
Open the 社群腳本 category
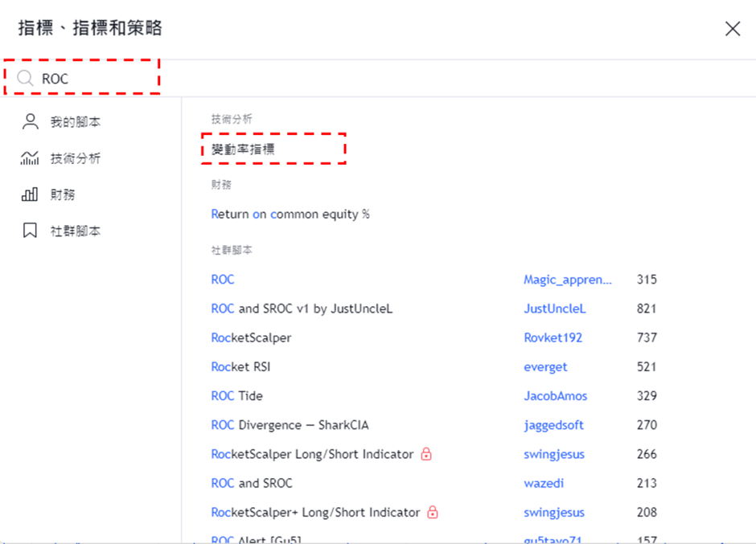pyautogui.click(x=75, y=231)
